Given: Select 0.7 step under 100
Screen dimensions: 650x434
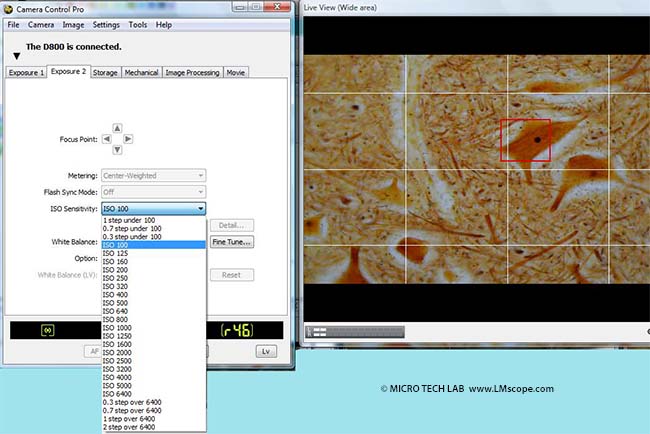Looking at the screenshot, I should 154,228.
